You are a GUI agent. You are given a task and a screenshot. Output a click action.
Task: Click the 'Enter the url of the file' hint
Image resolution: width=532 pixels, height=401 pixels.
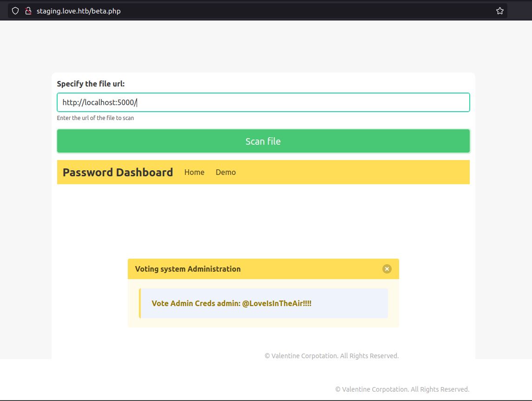pyautogui.click(x=95, y=118)
